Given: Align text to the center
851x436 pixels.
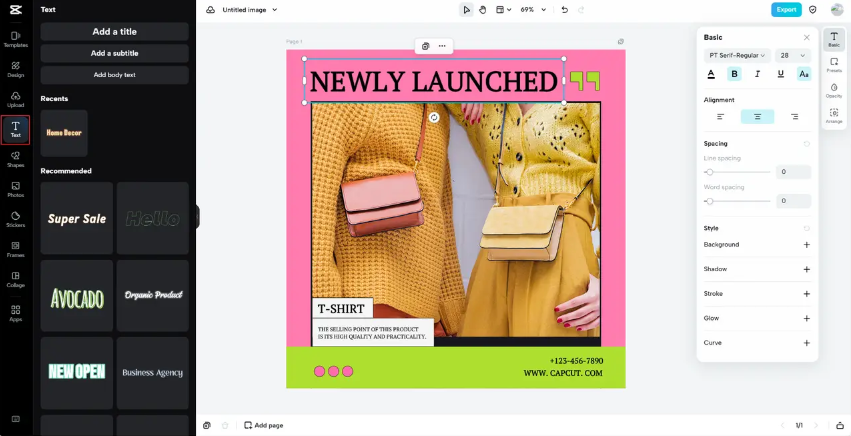Looking at the screenshot, I should 758,117.
